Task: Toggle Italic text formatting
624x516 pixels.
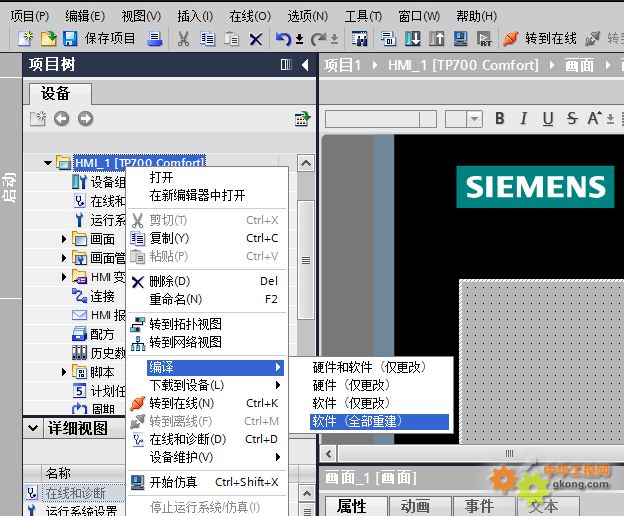Action: [524, 118]
